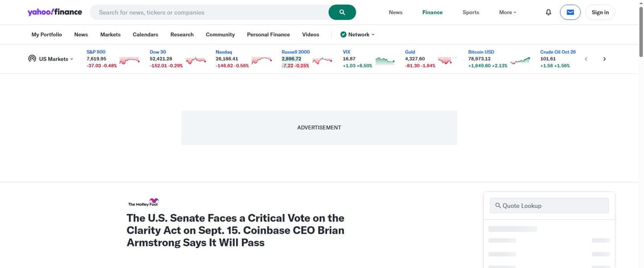
Task: Open the Mail envelope icon
Action: pyautogui.click(x=570, y=12)
